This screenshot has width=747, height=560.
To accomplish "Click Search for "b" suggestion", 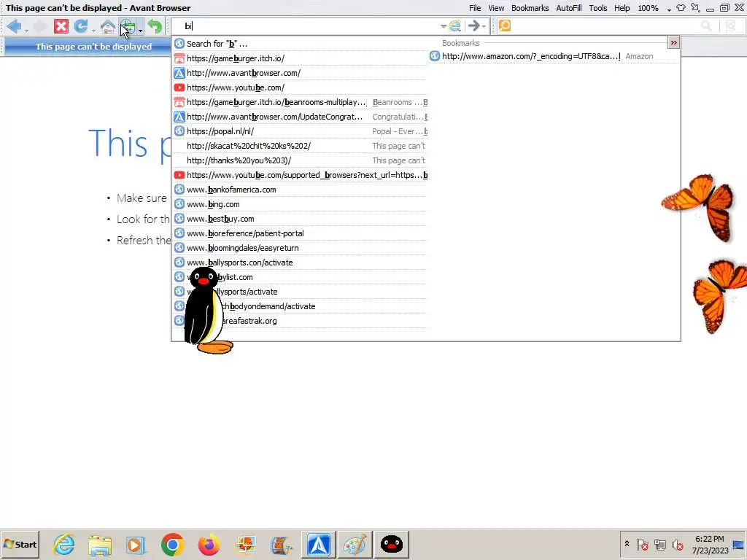I will coord(300,43).
